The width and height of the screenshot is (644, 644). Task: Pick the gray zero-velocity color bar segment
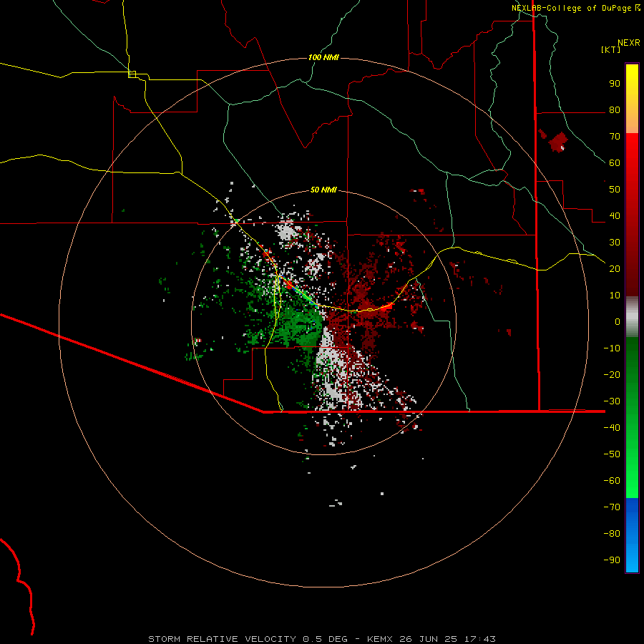pyautogui.click(x=632, y=317)
